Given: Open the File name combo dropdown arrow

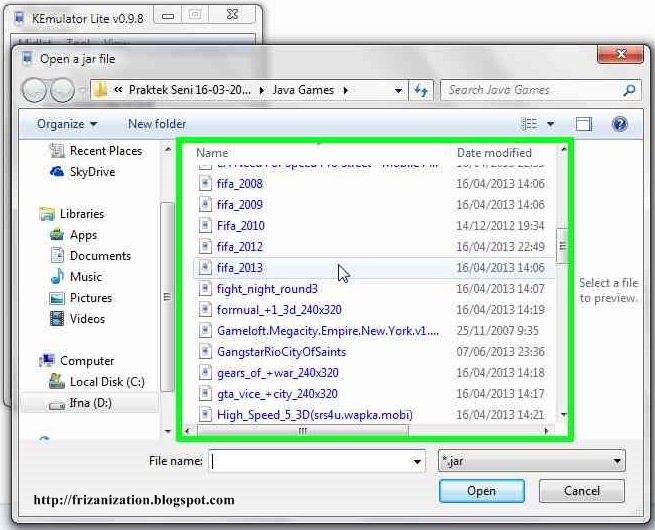Looking at the screenshot, I should pyautogui.click(x=417, y=462).
